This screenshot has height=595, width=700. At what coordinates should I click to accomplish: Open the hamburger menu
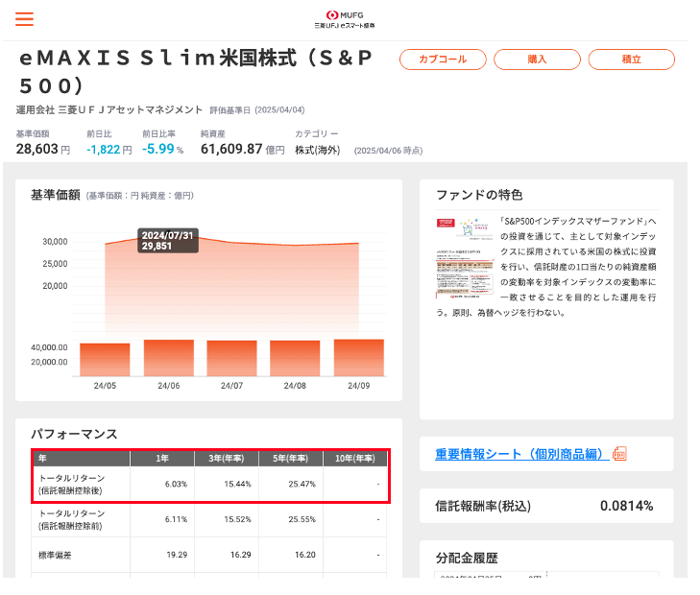[24, 19]
